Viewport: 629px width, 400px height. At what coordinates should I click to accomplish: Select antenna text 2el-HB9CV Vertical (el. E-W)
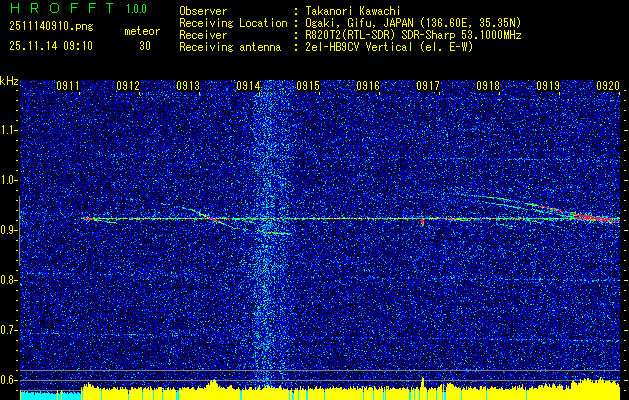pyautogui.click(x=389, y=47)
